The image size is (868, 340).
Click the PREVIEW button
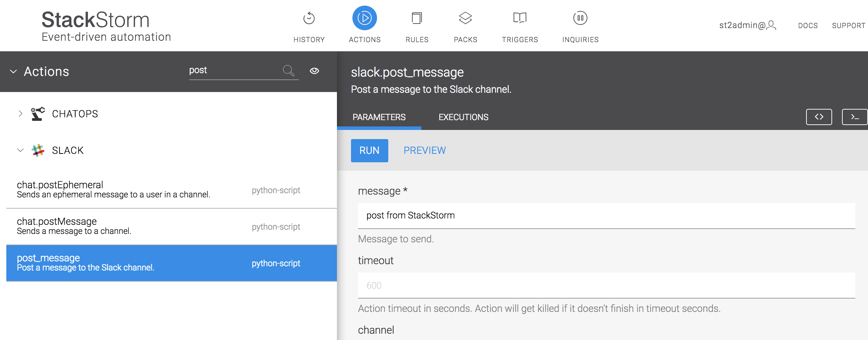tap(425, 150)
